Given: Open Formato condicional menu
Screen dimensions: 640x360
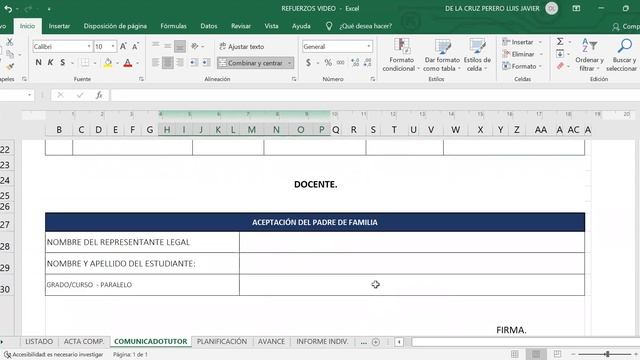Looking at the screenshot, I should (x=401, y=55).
